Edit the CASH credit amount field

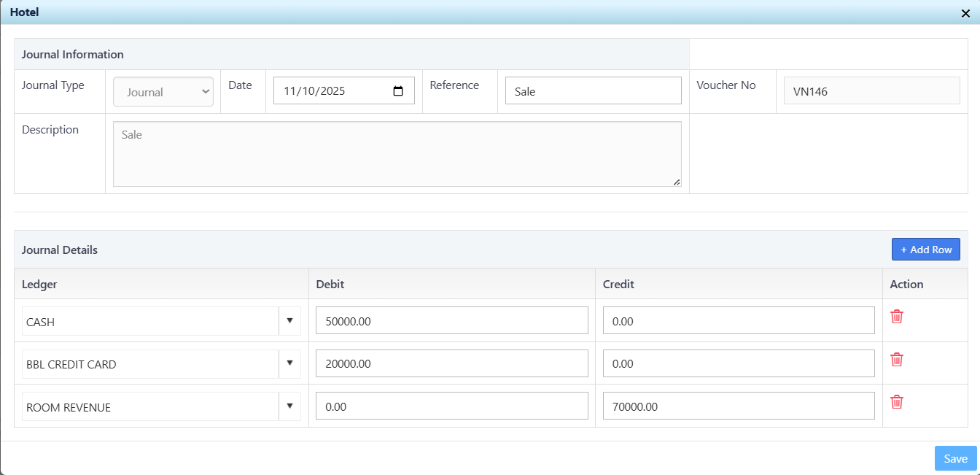pyautogui.click(x=738, y=321)
